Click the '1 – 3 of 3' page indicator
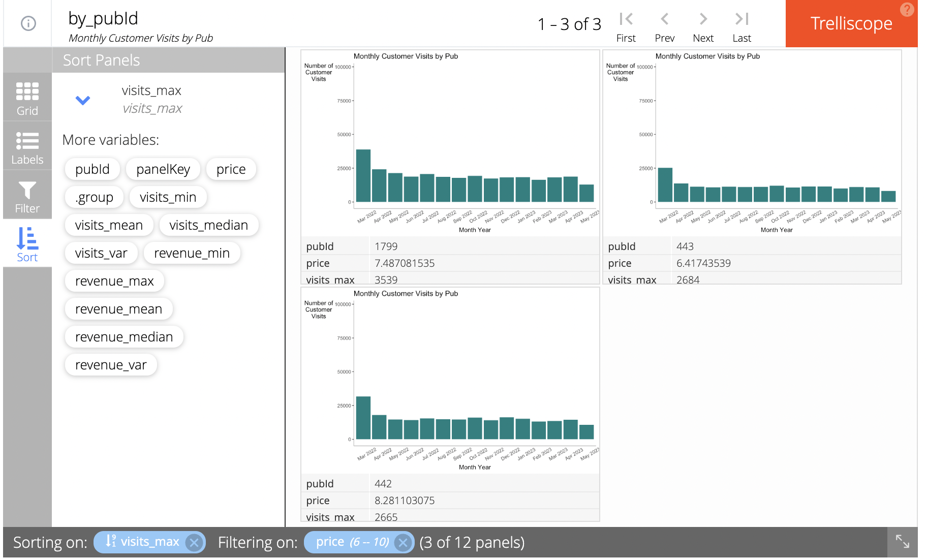 coord(569,24)
